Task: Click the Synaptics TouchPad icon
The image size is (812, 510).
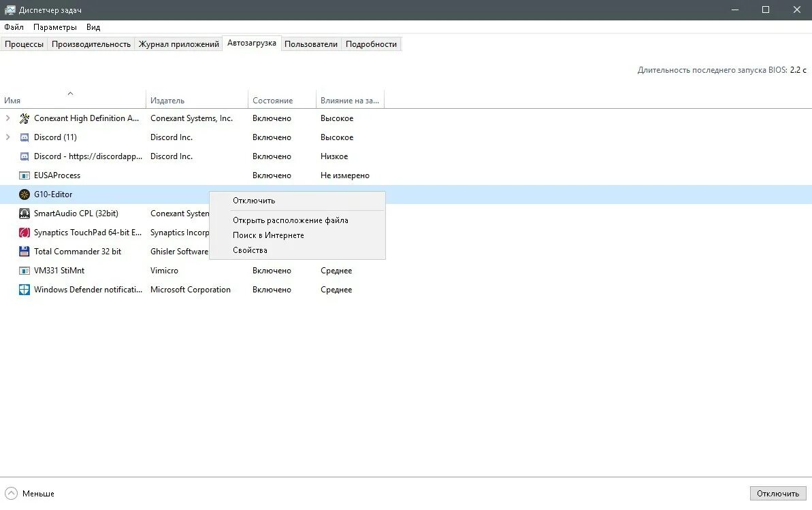Action: point(25,233)
